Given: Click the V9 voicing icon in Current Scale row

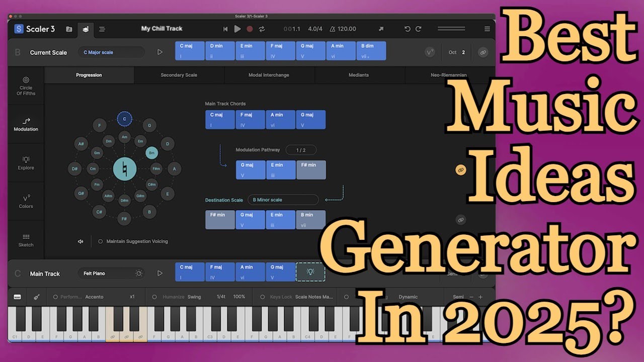Looking at the screenshot, I should [429, 52].
